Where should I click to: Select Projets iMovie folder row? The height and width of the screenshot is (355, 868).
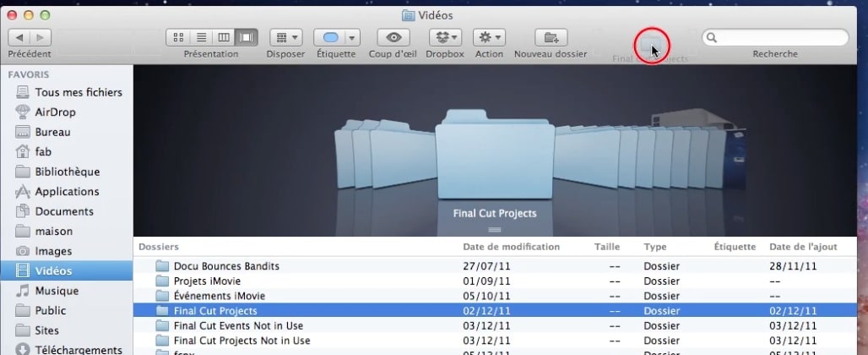[495, 281]
